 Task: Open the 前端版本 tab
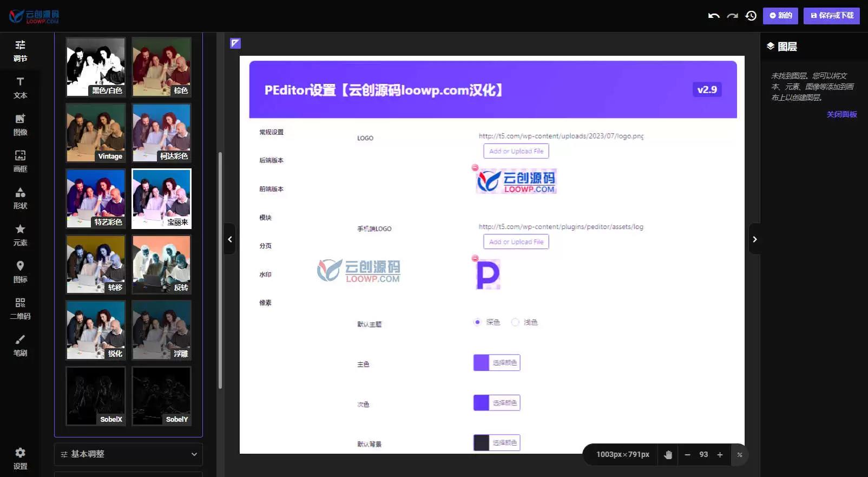pos(271,189)
